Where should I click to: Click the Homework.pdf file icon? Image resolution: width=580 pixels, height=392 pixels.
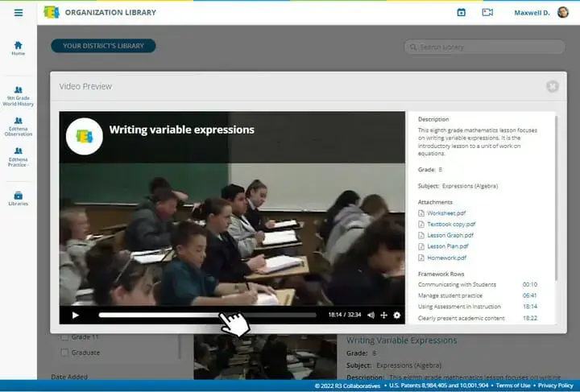point(421,258)
